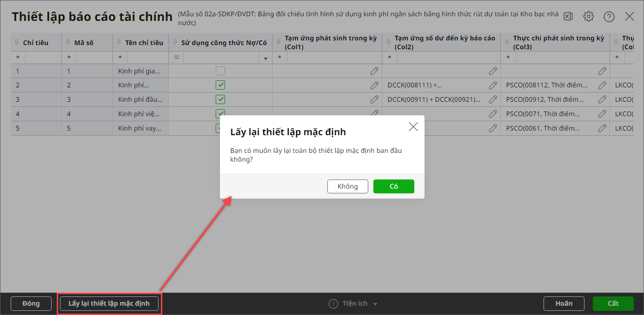This screenshot has width=644, height=315.
Task: Edit the PSCO(008112 formula pencil
Action: [602, 85]
